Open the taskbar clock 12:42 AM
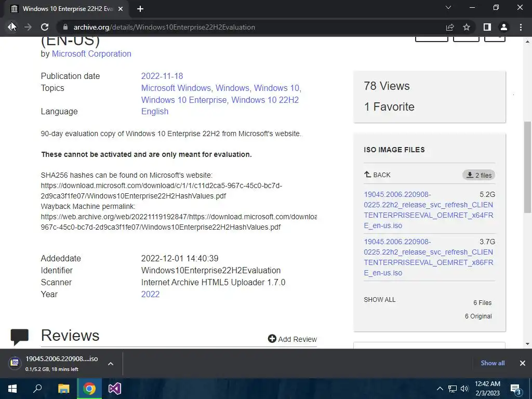Screen dimensions: 532x399 click(x=487, y=389)
